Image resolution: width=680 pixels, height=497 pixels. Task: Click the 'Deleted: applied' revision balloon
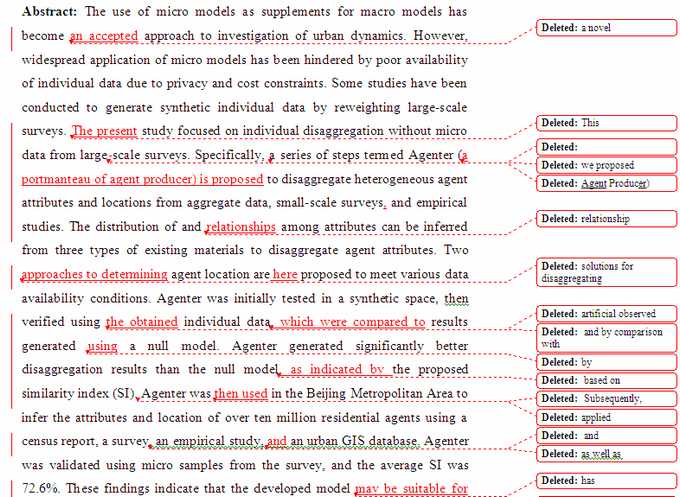point(606,417)
